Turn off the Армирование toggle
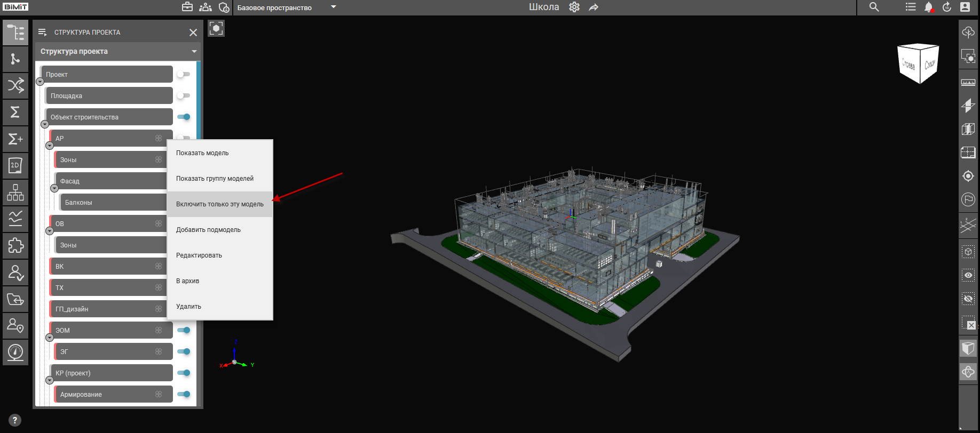 184,394
